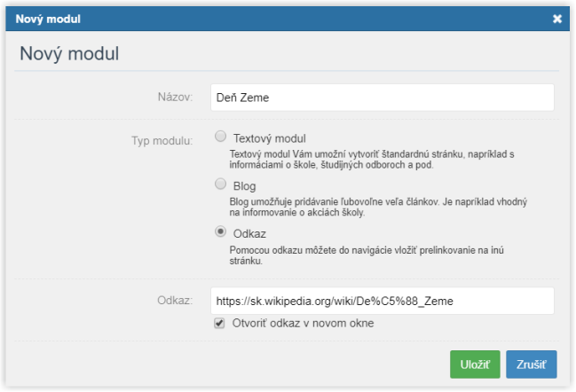Click the blue Nový modul title bar

point(288,19)
